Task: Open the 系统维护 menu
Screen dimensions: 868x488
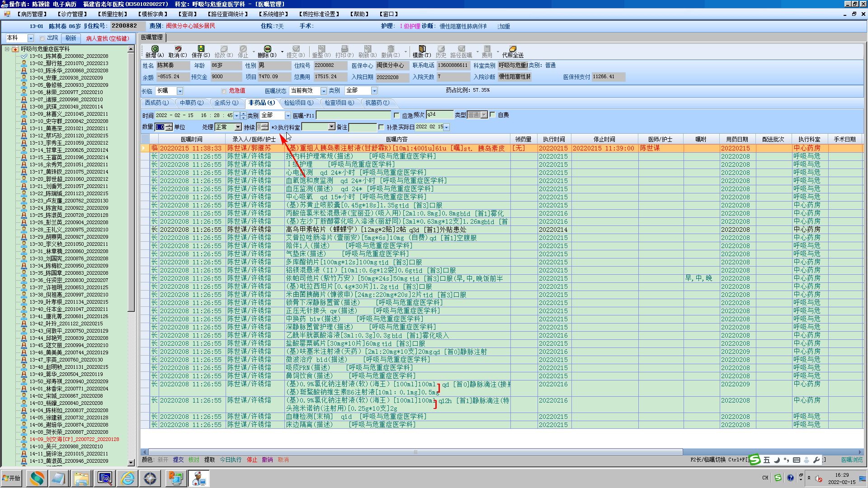Action: (274, 14)
